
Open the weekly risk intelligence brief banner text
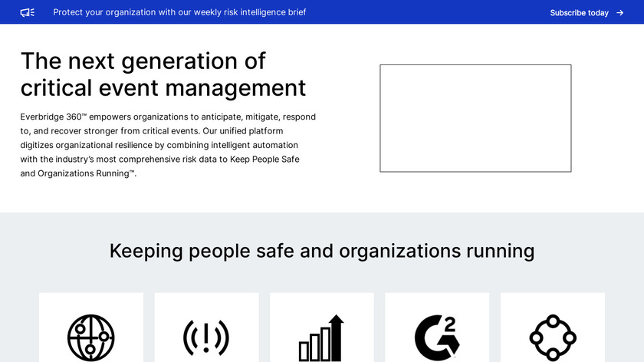click(x=179, y=12)
